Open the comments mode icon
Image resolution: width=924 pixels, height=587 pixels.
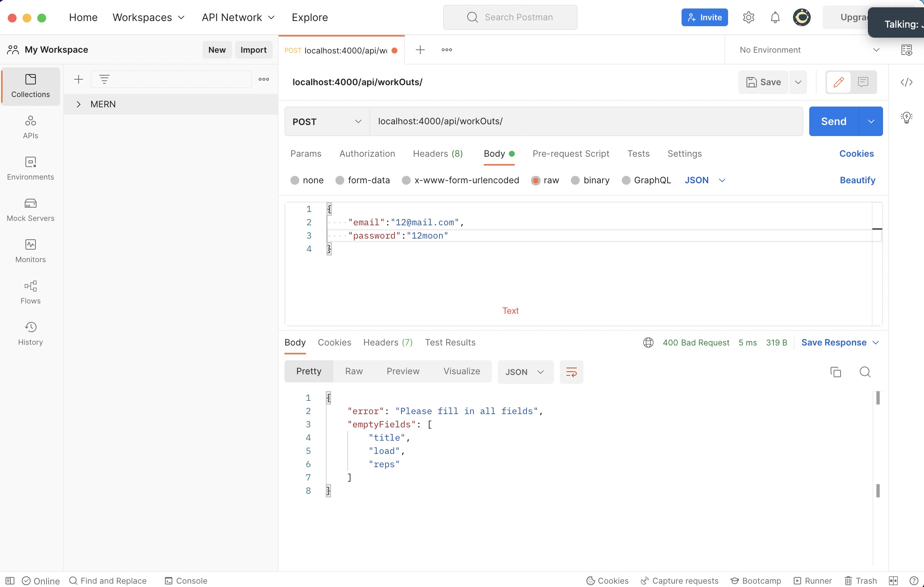pyautogui.click(x=863, y=82)
